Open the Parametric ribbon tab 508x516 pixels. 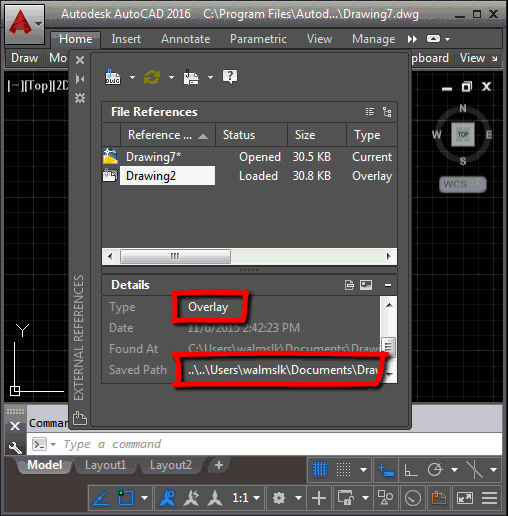[x=258, y=39]
